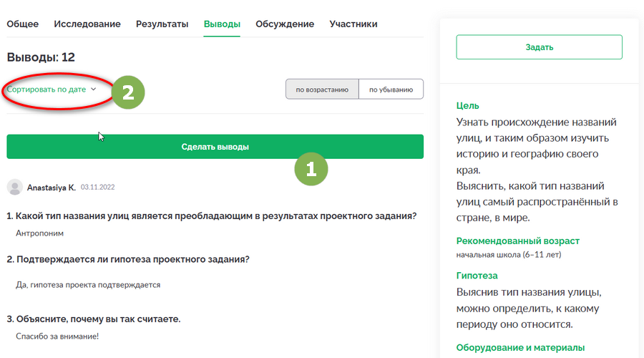Click the Выводы: 12 heading
The image size is (644, 358).
click(41, 57)
